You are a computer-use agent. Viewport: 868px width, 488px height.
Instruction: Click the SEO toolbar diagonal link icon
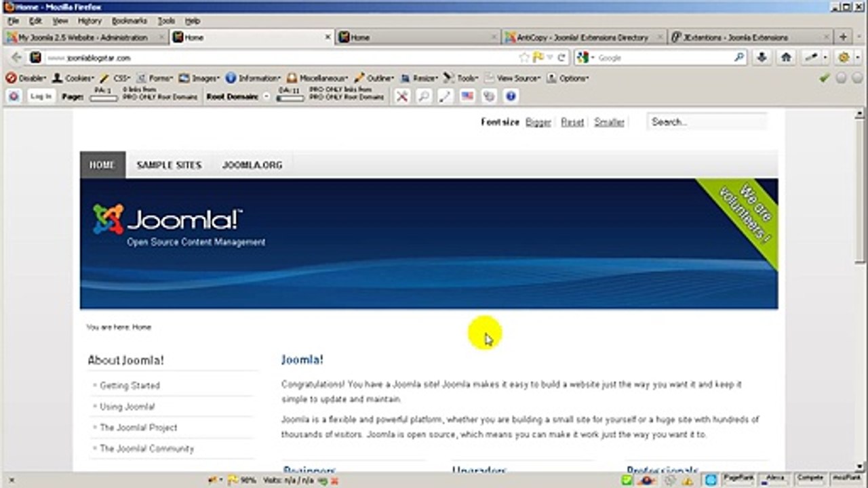click(x=445, y=96)
